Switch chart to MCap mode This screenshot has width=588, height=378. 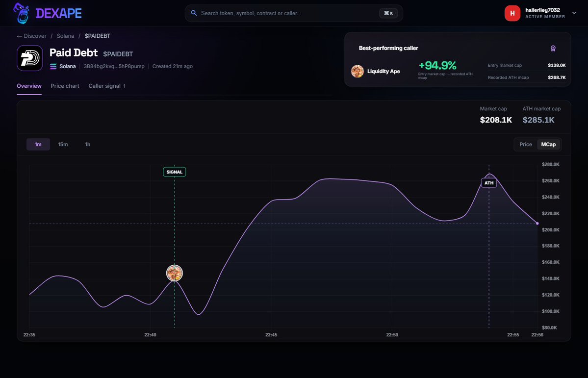[548, 144]
